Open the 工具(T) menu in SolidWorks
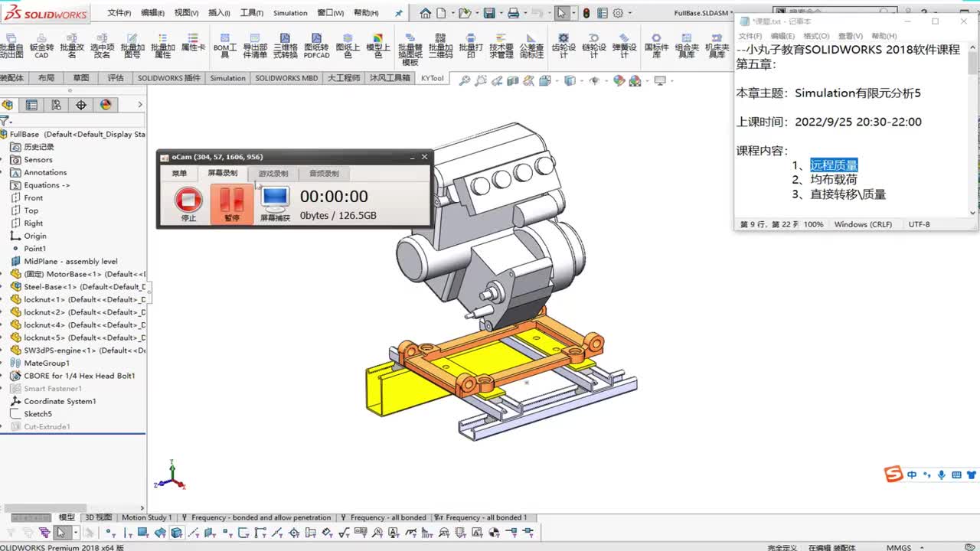 click(252, 13)
